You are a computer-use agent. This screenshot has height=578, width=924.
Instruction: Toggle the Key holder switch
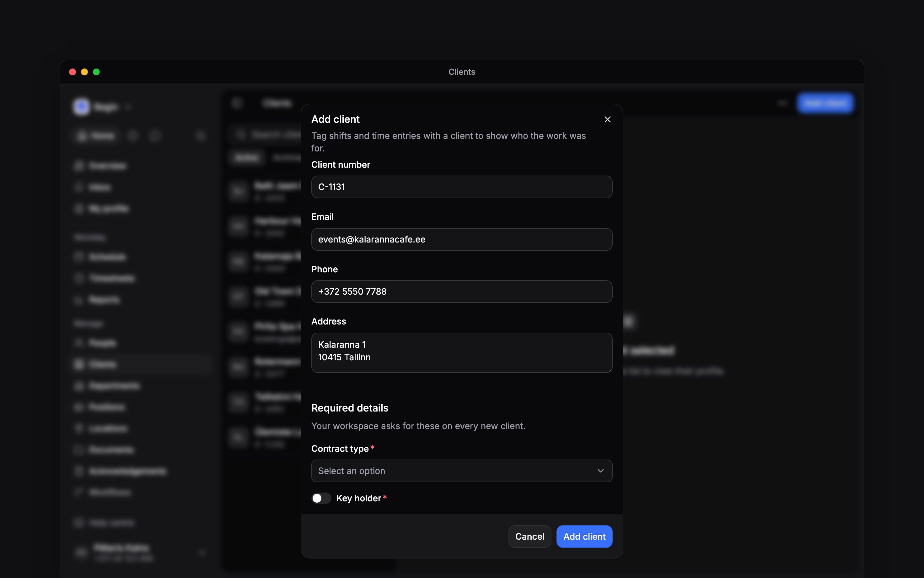click(321, 498)
